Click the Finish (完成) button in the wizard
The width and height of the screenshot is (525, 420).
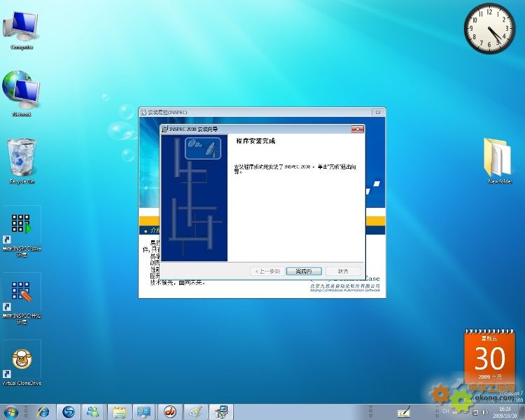pyautogui.click(x=304, y=272)
